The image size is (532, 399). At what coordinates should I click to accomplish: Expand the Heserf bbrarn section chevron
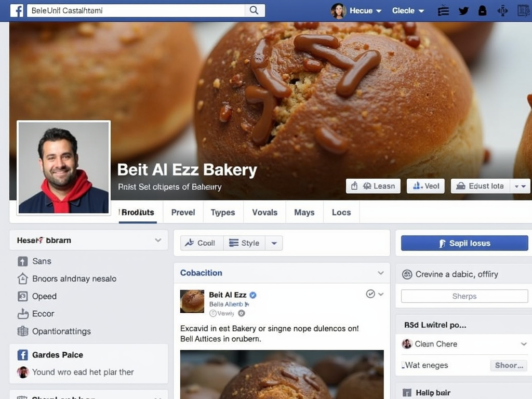(x=158, y=240)
